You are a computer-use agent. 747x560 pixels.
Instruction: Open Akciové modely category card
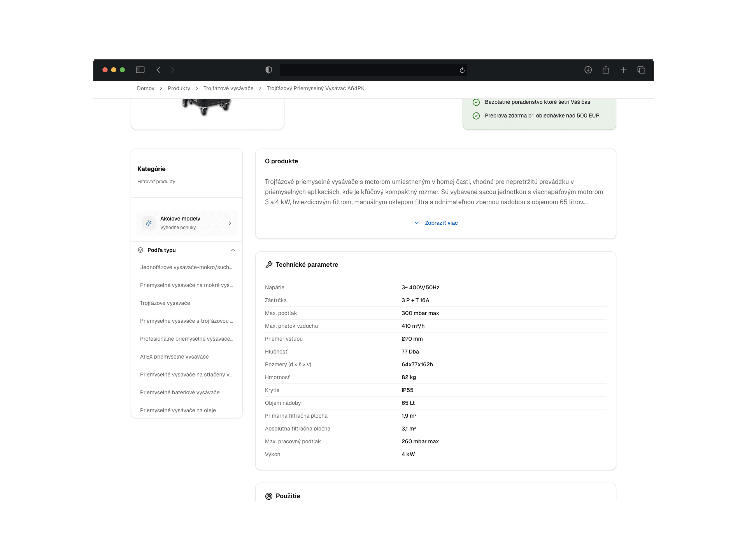[187, 223]
